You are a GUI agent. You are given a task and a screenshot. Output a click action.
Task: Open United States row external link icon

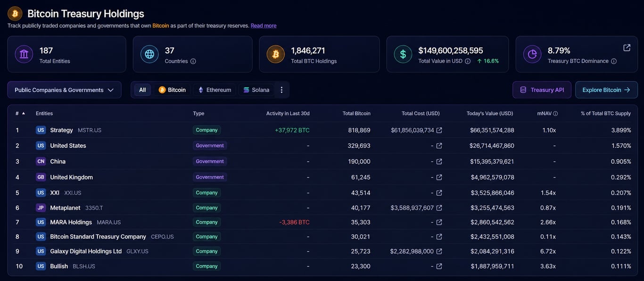439,146
